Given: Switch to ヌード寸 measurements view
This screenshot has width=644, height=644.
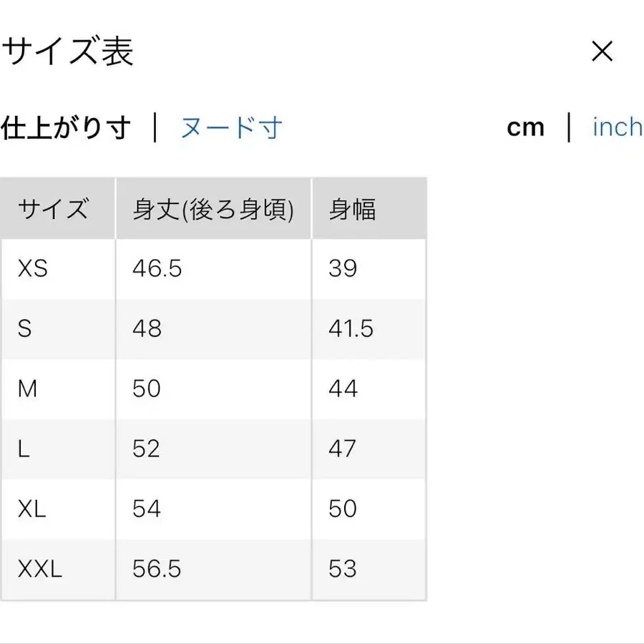Looking at the screenshot, I should (x=229, y=127).
